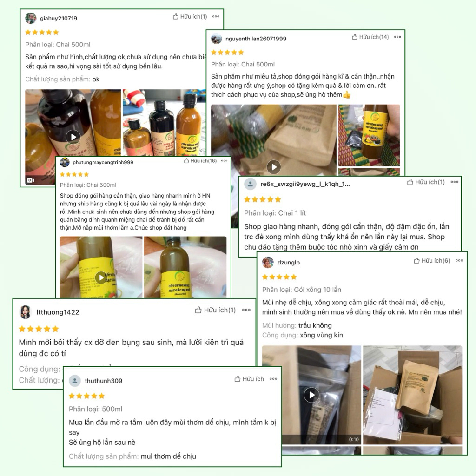Open three-dot menu on nguyenthilan26071999's review

click(x=397, y=37)
